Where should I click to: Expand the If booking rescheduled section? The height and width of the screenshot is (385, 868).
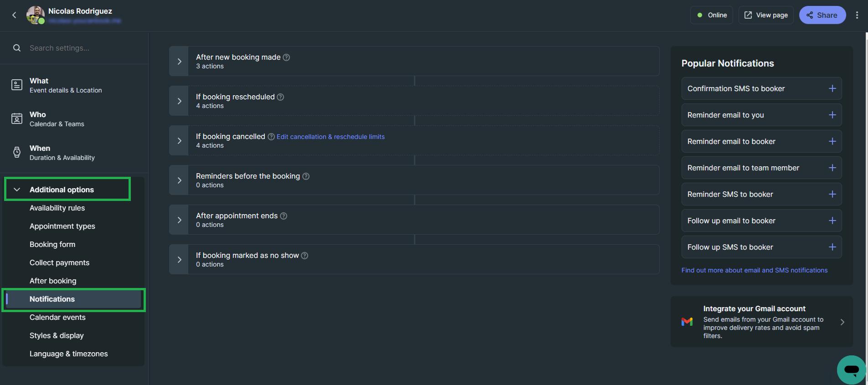179,101
